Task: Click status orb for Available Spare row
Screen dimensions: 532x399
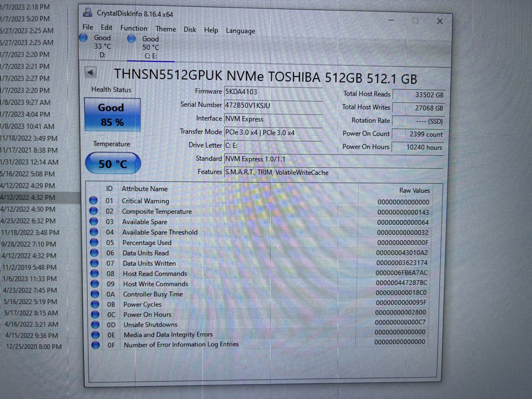Action: 94,221
